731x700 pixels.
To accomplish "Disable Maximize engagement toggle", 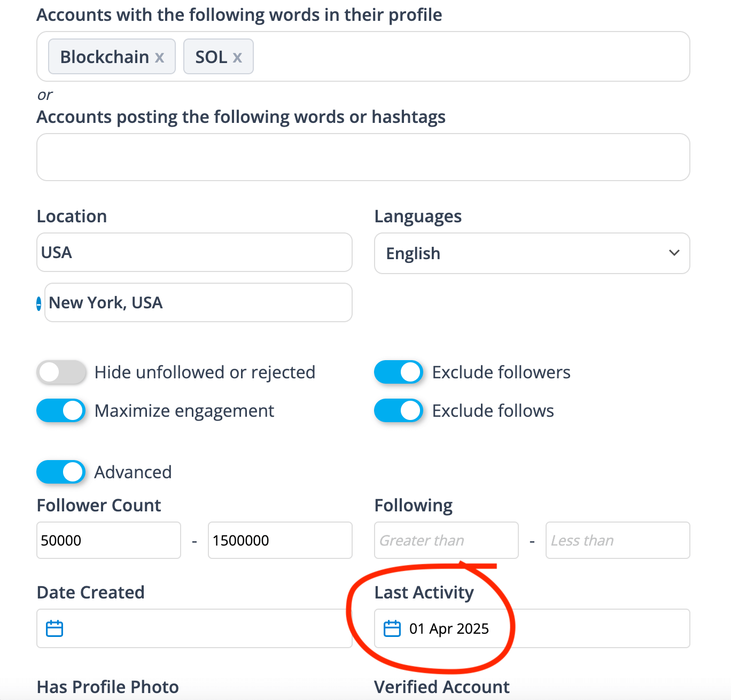I will (61, 411).
